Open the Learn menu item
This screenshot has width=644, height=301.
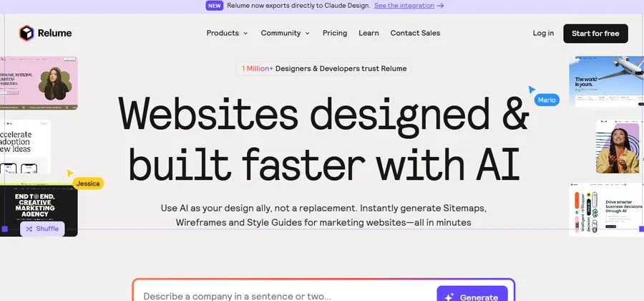click(x=369, y=33)
